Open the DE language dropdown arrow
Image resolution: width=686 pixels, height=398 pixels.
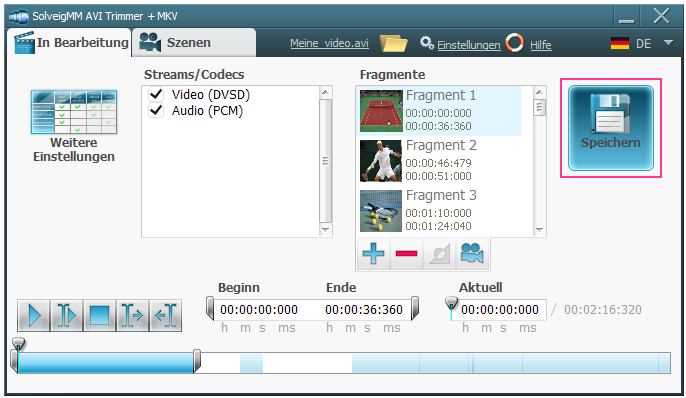tap(668, 43)
